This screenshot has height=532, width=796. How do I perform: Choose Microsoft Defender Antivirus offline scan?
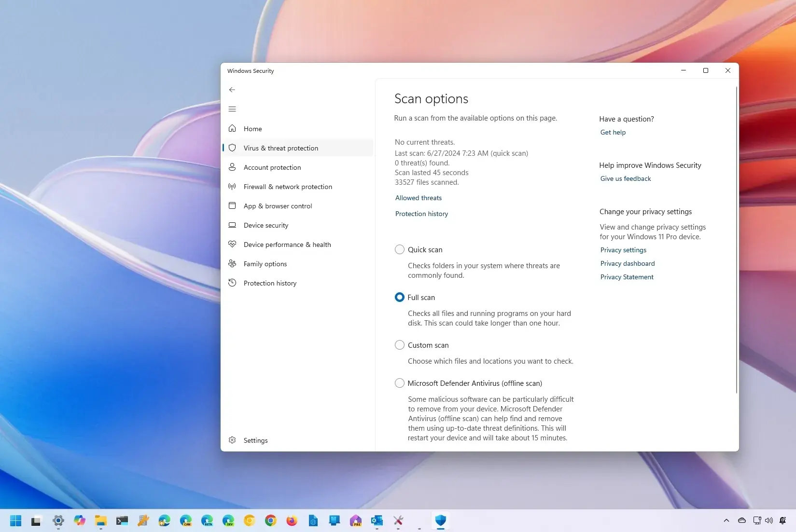point(399,383)
